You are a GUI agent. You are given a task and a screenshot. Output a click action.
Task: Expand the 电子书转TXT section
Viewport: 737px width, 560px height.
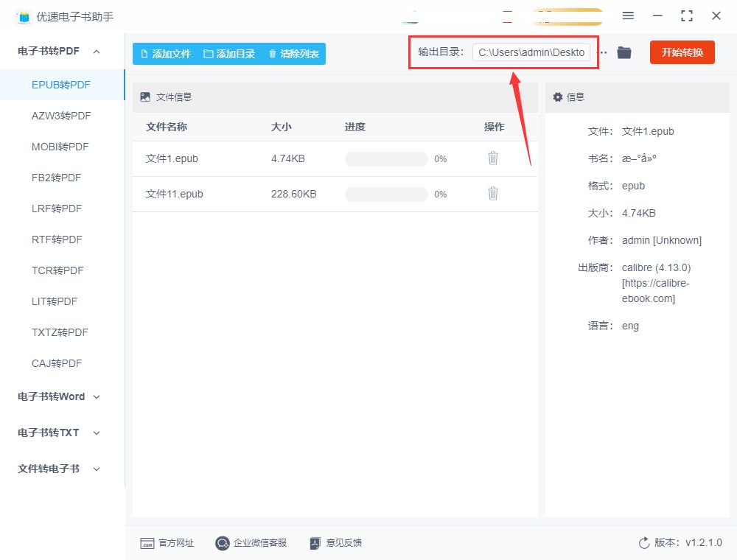(x=97, y=433)
